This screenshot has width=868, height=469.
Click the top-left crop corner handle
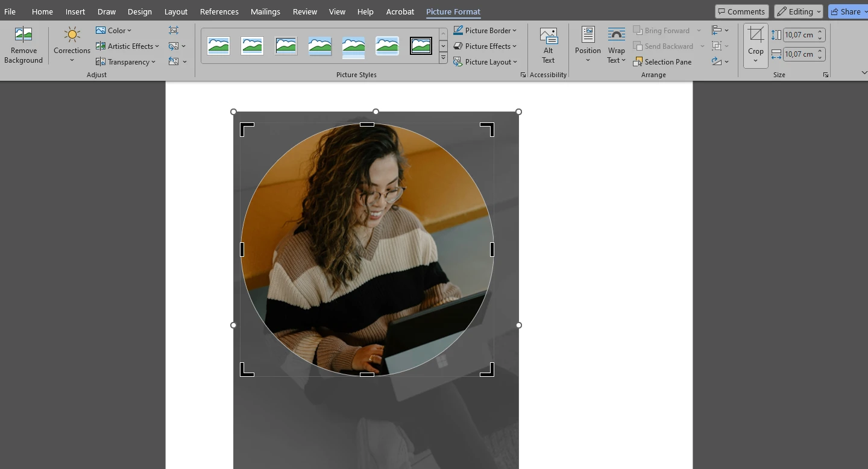247,130
